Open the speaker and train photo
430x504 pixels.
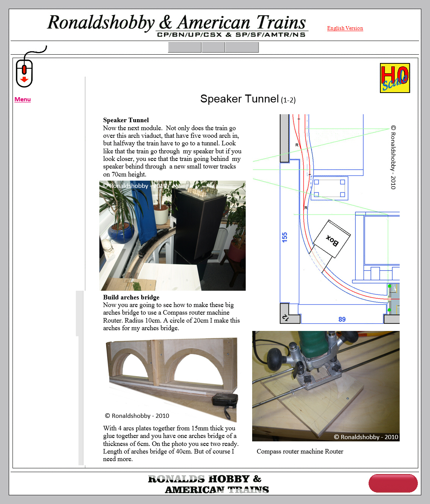[173, 236]
